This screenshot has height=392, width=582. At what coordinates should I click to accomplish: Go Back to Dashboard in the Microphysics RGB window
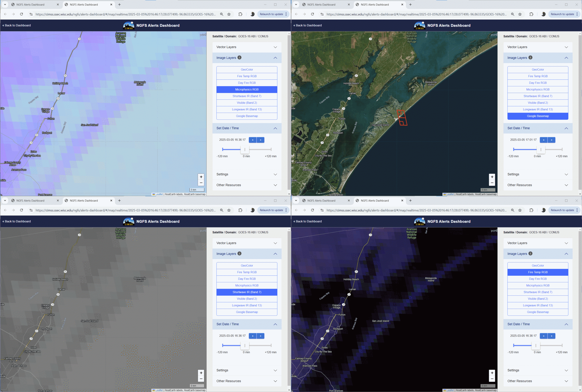pyautogui.click(x=17, y=25)
